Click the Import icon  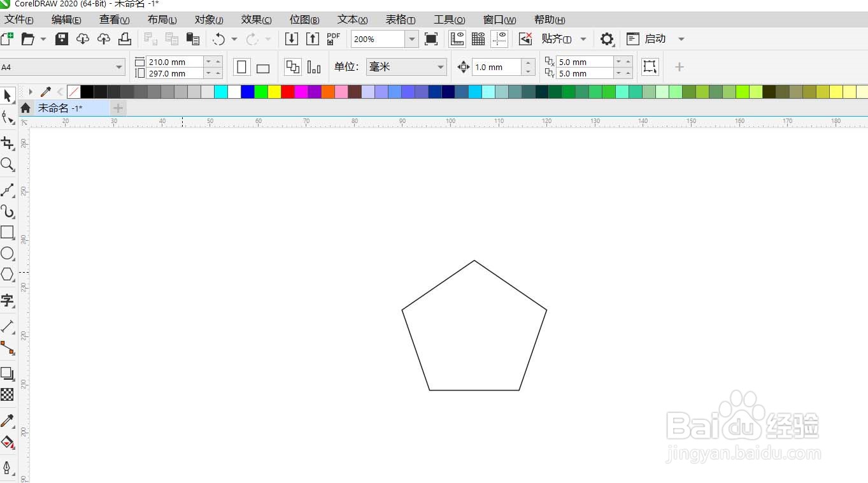tap(292, 39)
